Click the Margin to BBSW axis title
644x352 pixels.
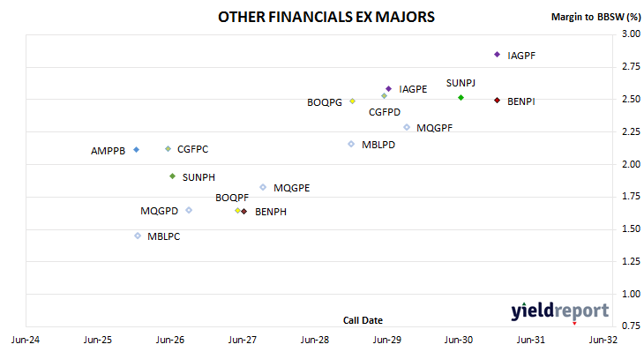[595, 17]
